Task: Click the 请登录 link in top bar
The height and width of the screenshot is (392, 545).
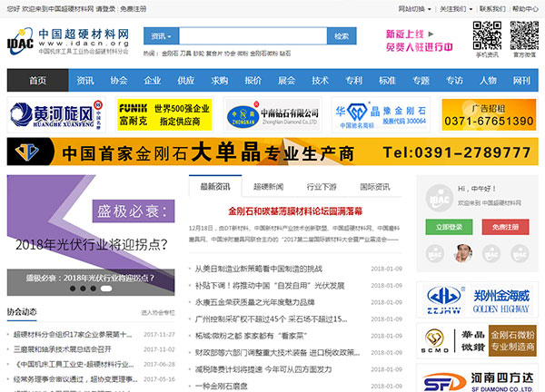Action: pos(105,9)
